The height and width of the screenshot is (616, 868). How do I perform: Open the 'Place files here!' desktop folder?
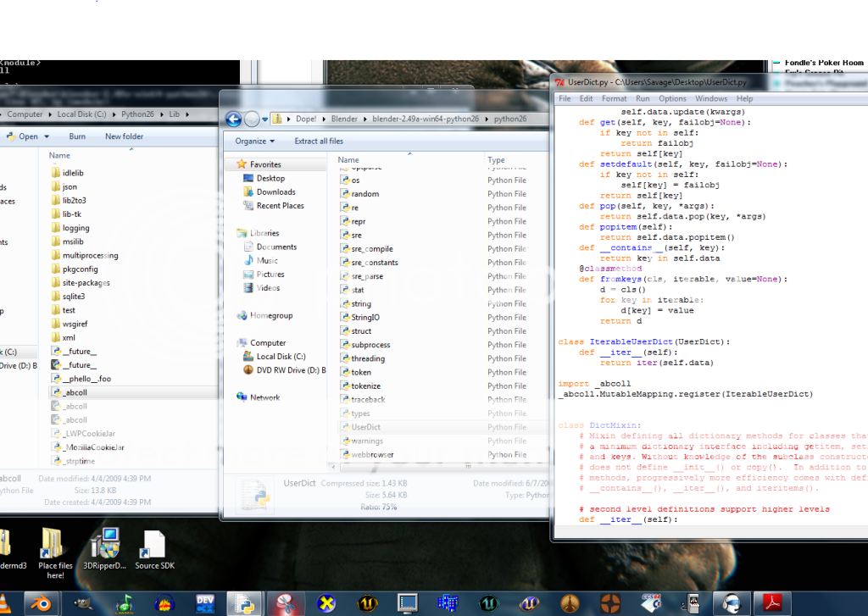coord(55,553)
